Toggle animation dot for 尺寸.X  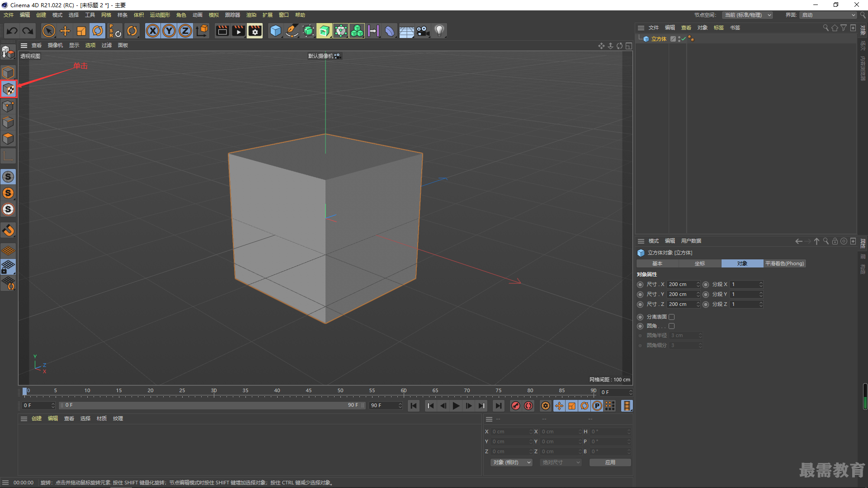coord(640,284)
